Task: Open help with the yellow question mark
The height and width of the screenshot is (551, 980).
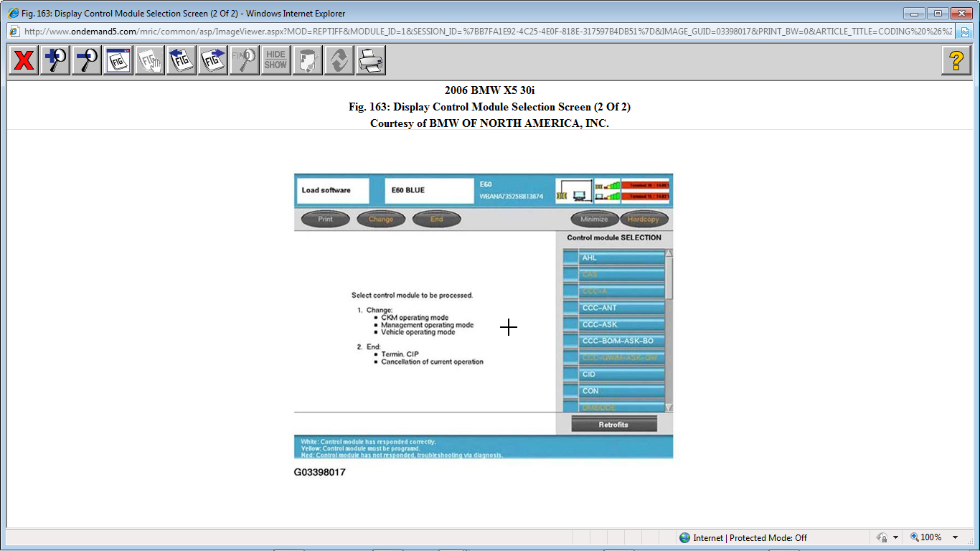Action: 956,60
